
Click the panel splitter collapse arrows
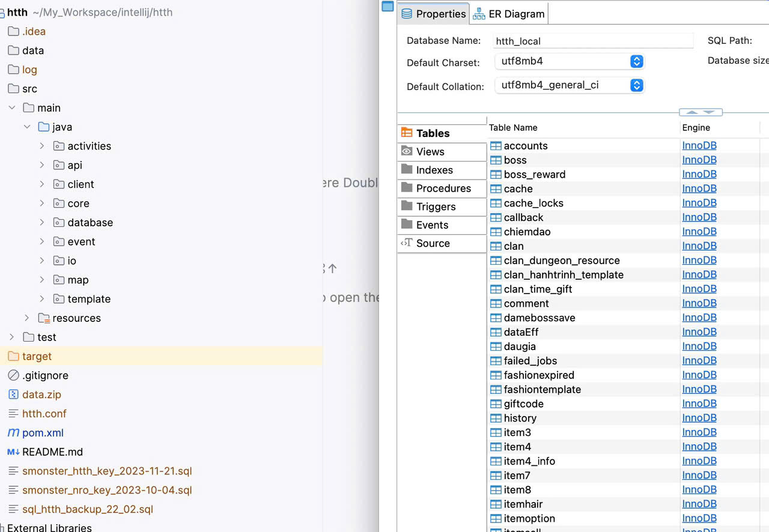pyautogui.click(x=701, y=112)
